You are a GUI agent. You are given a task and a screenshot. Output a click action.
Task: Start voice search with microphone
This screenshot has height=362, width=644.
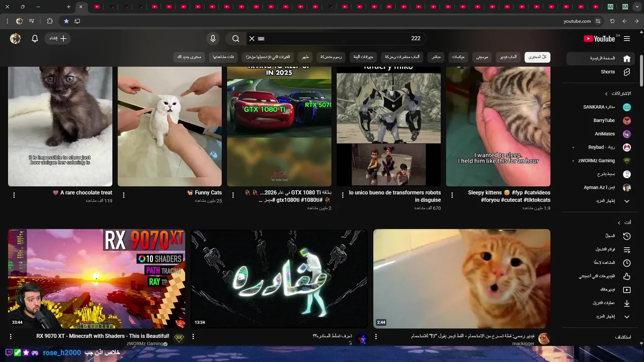pyautogui.click(x=213, y=39)
